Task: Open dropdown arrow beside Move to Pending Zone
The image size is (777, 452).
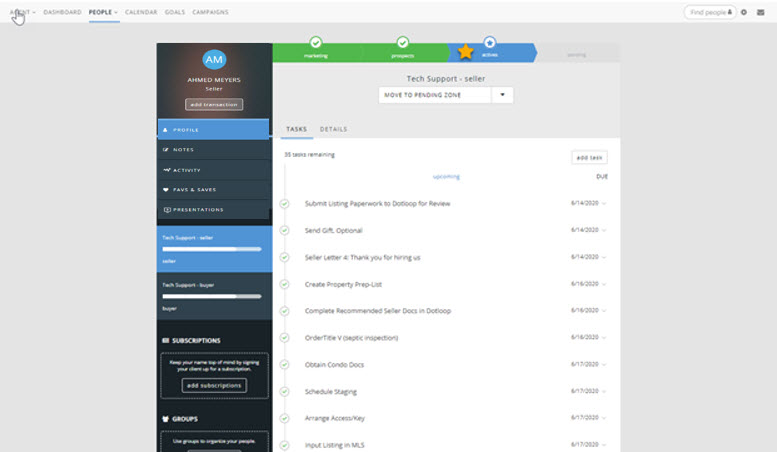Action: (502, 95)
